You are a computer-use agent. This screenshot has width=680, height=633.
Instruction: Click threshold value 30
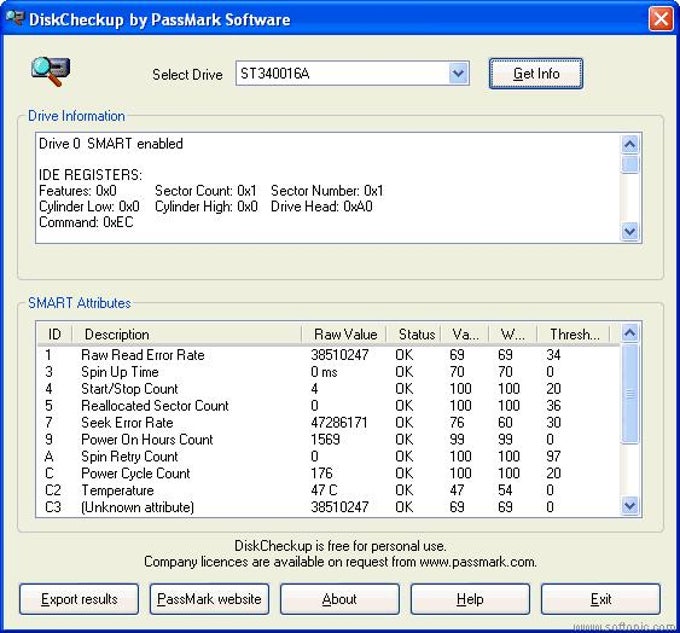click(x=553, y=423)
